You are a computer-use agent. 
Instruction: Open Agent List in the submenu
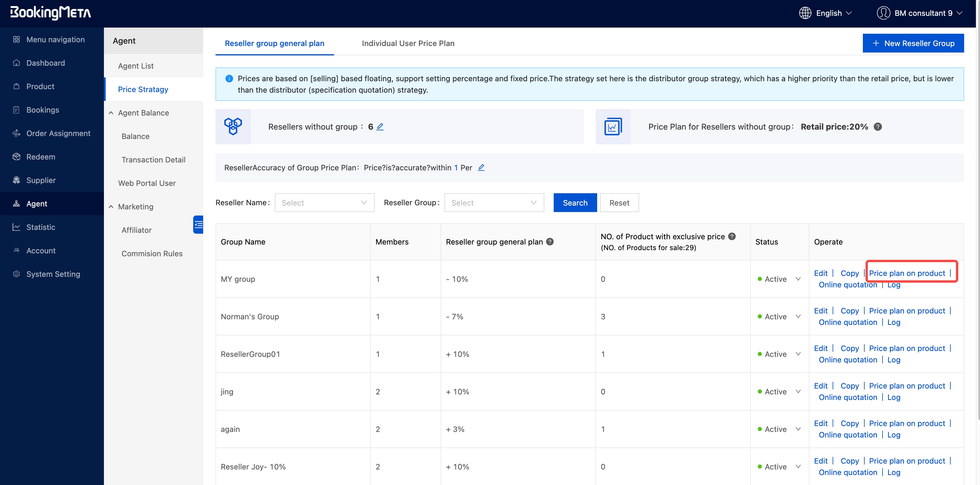(136, 66)
